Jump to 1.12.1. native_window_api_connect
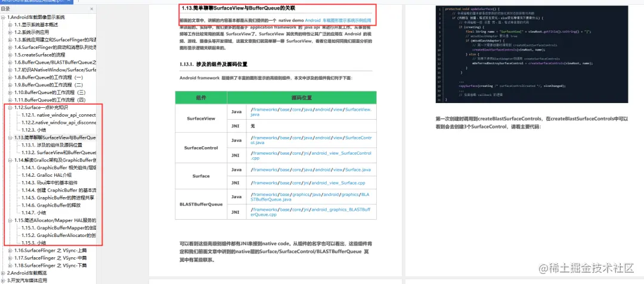Image resolution: width=644 pixels, height=284 pixels. point(58,115)
